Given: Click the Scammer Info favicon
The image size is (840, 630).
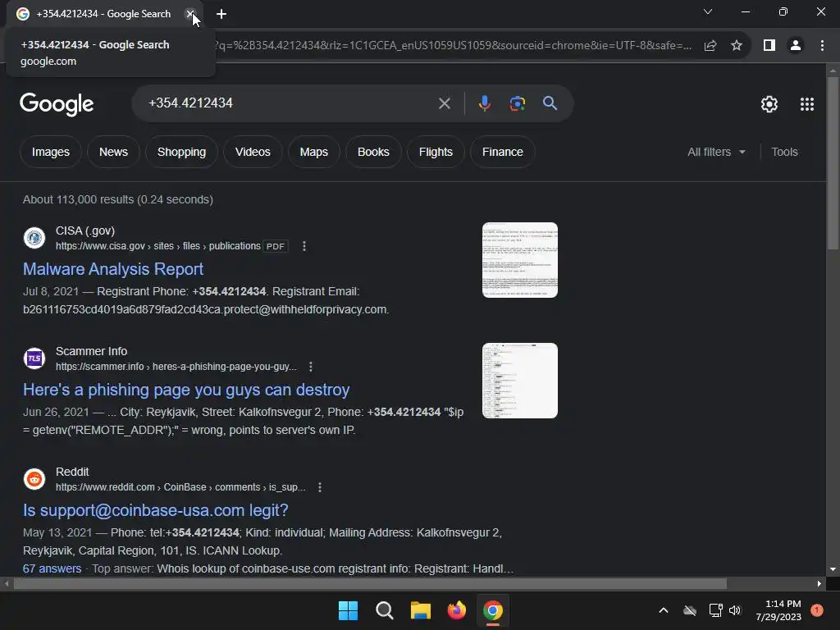Looking at the screenshot, I should tap(34, 358).
